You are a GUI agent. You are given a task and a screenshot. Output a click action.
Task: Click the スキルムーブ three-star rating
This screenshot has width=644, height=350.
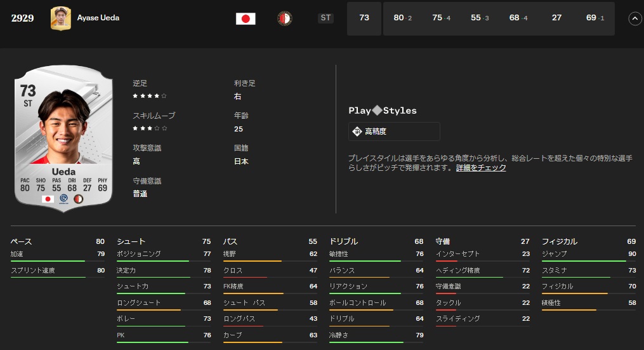coord(150,128)
